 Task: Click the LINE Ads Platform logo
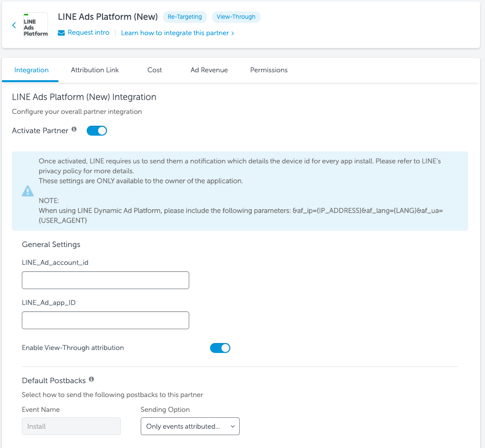(36, 25)
